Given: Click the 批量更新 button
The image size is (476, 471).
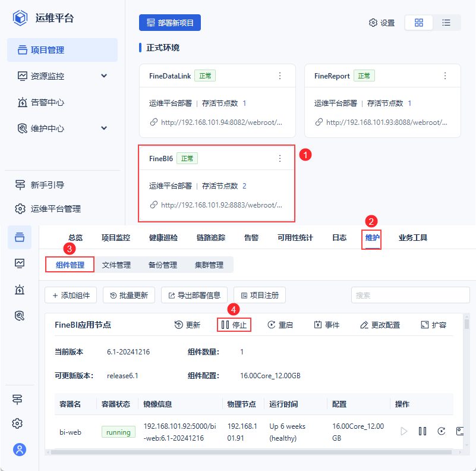Looking at the screenshot, I should tap(129, 295).
